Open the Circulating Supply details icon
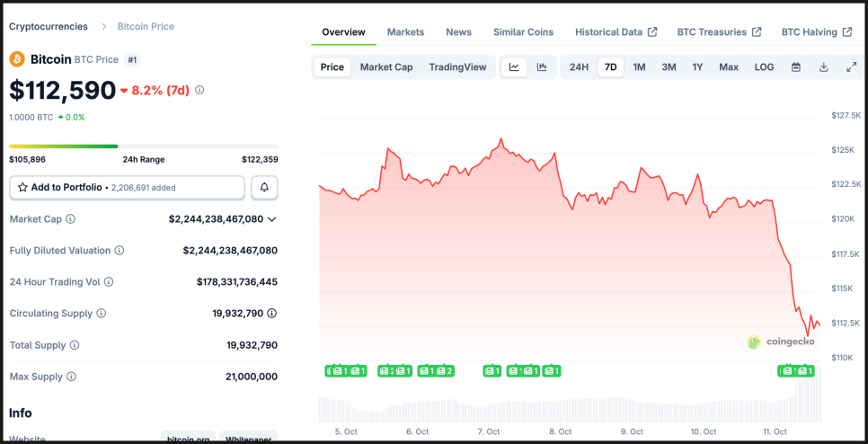This screenshot has width=868, height=444. 271,314
